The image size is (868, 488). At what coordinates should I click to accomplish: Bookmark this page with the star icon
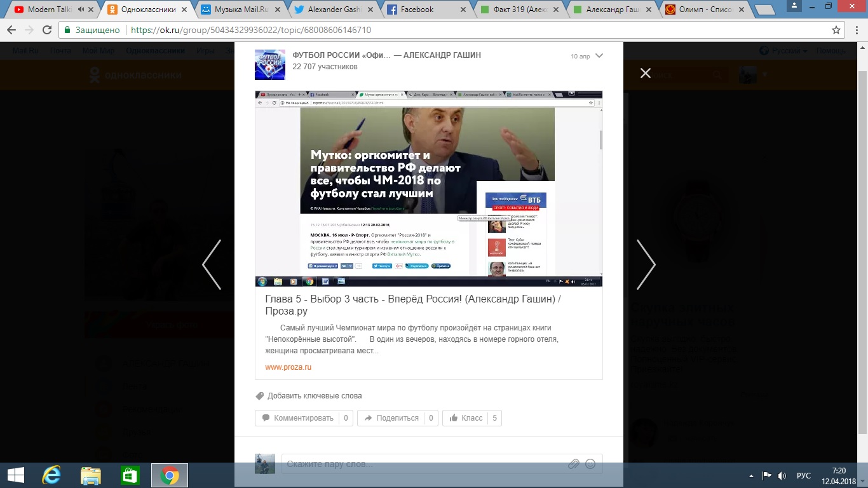pos(836,30)
